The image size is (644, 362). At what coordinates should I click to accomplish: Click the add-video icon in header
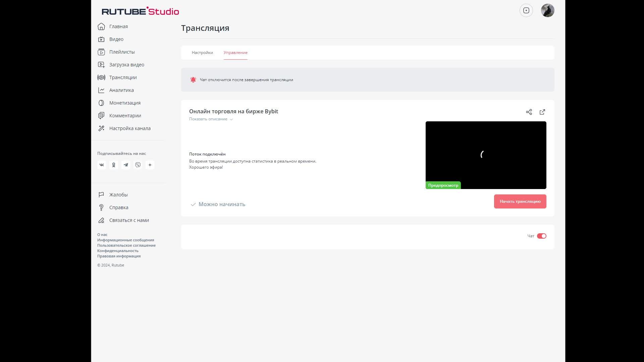click(526, 10)
